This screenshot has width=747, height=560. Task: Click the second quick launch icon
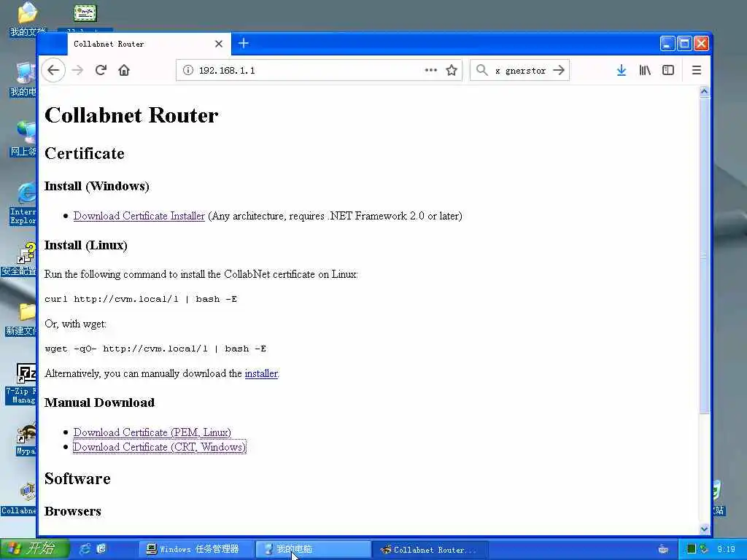101,549
